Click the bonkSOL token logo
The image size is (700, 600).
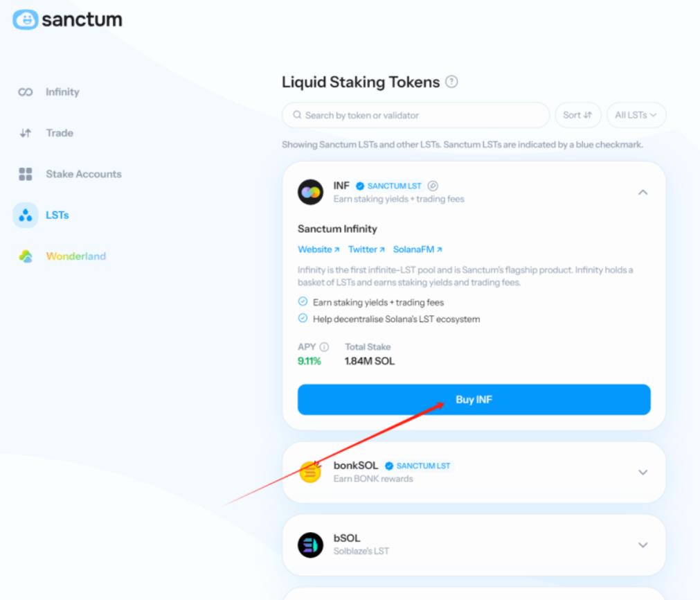click(x=310, y=472)
